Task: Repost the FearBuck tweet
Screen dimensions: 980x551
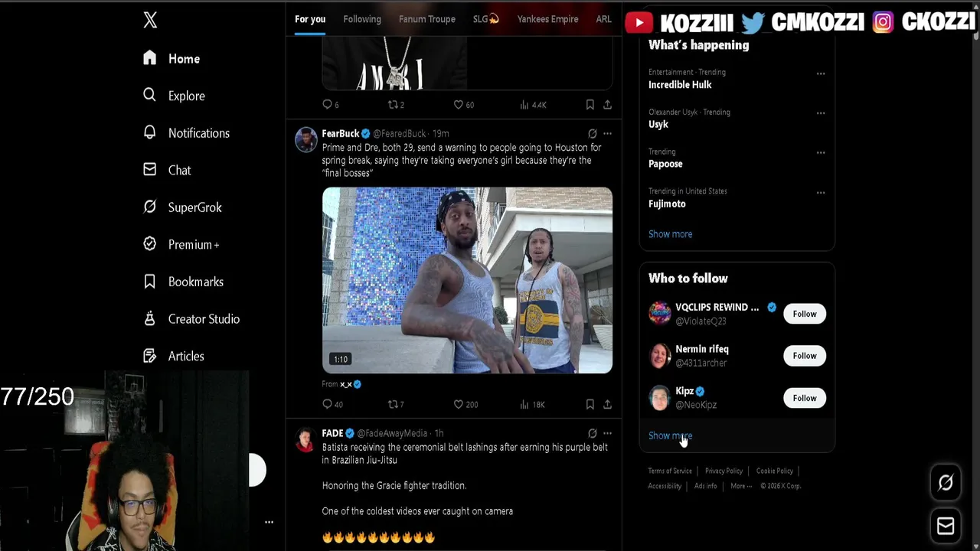Action: [393, 404]
